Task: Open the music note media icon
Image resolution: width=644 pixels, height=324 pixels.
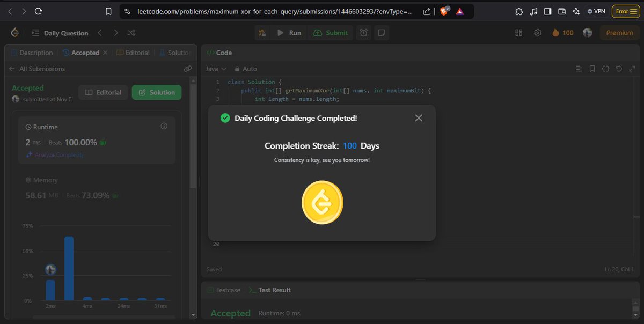Action: coord(533,11)
